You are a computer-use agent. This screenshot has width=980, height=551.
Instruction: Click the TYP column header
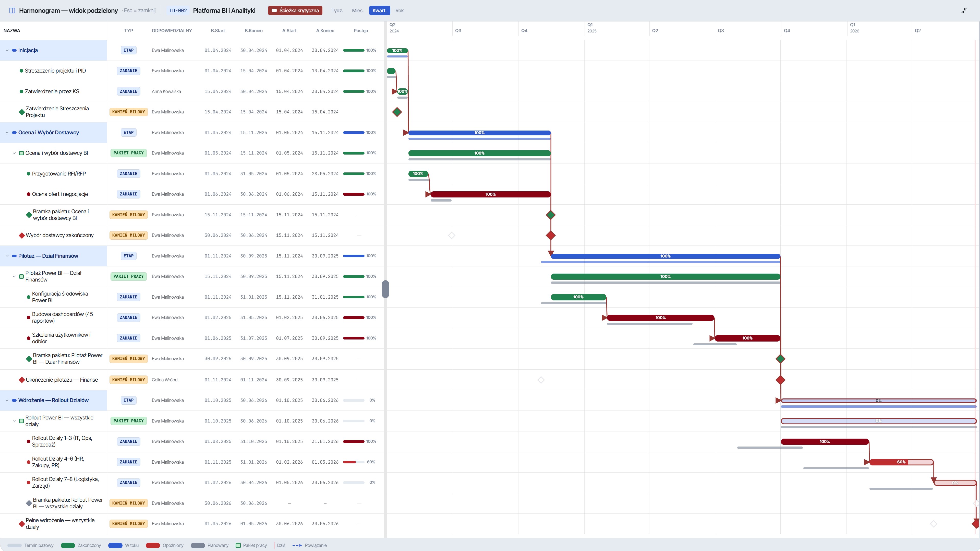[x=129, y=30]
